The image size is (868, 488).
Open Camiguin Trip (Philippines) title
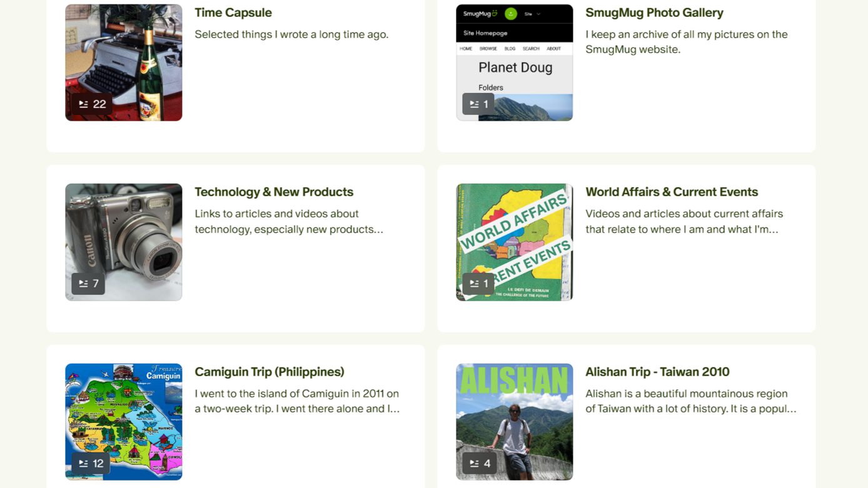click(x=270, y=372)
